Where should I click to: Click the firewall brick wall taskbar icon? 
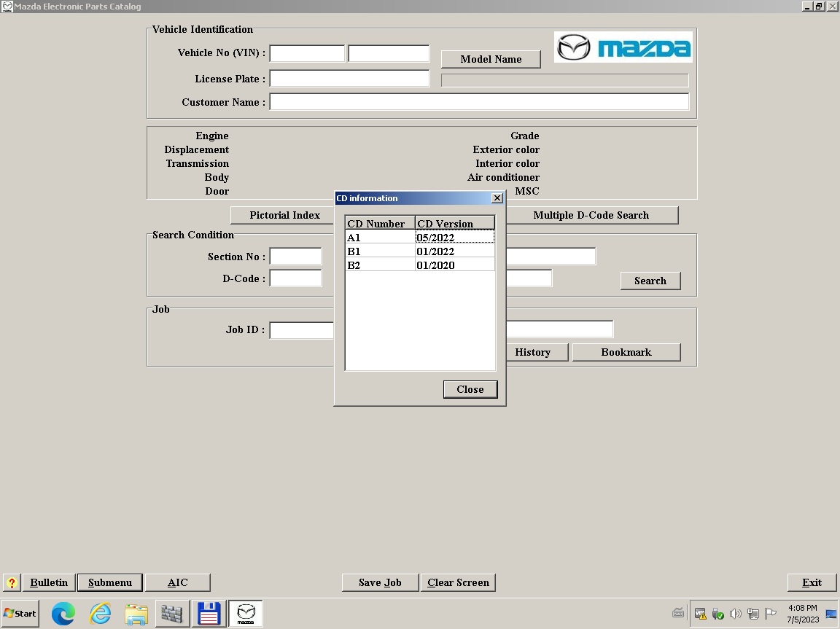[x=172, y=614]
